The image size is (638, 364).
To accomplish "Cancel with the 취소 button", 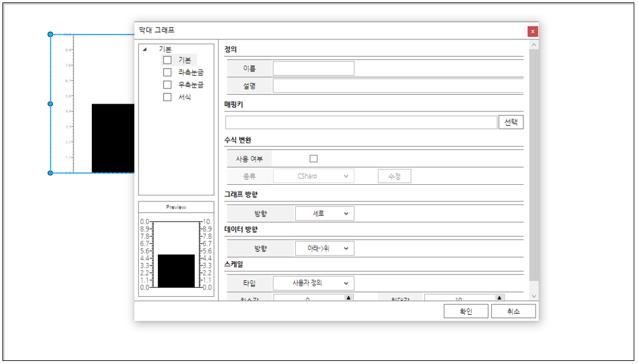I will [513, 311].
